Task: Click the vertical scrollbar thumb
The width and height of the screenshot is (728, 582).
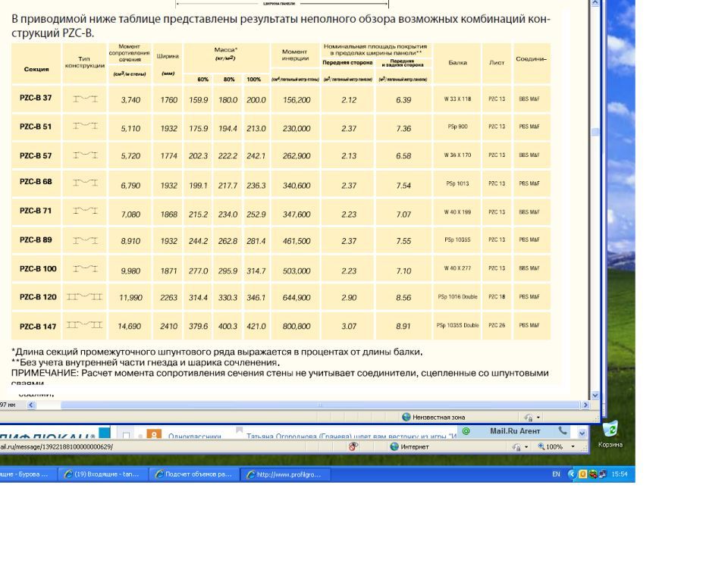Action: (595, 132)
